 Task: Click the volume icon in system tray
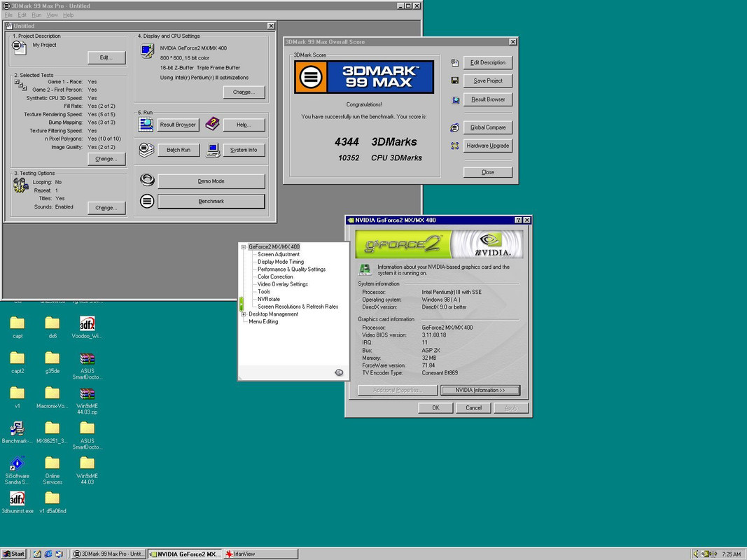(x=696, y=554)
